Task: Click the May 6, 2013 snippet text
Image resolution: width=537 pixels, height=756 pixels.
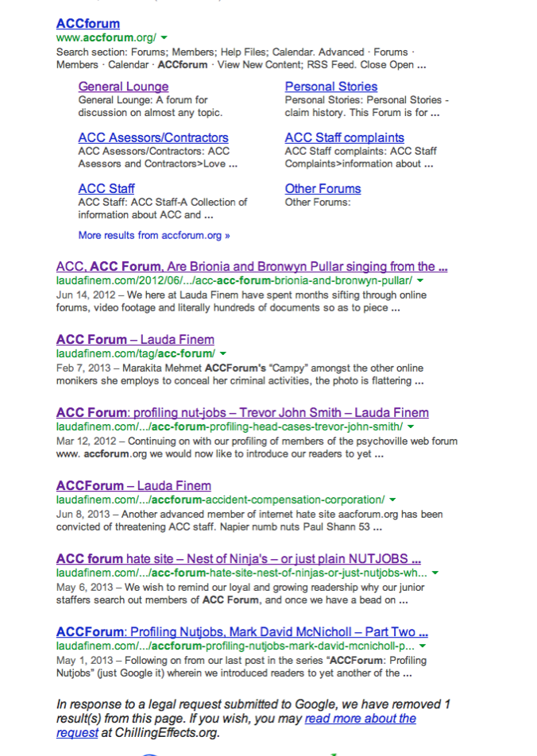Action: (x=240, y=594)
